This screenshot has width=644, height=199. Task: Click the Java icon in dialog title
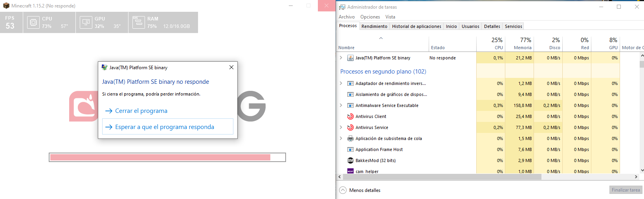pos(104,67)
